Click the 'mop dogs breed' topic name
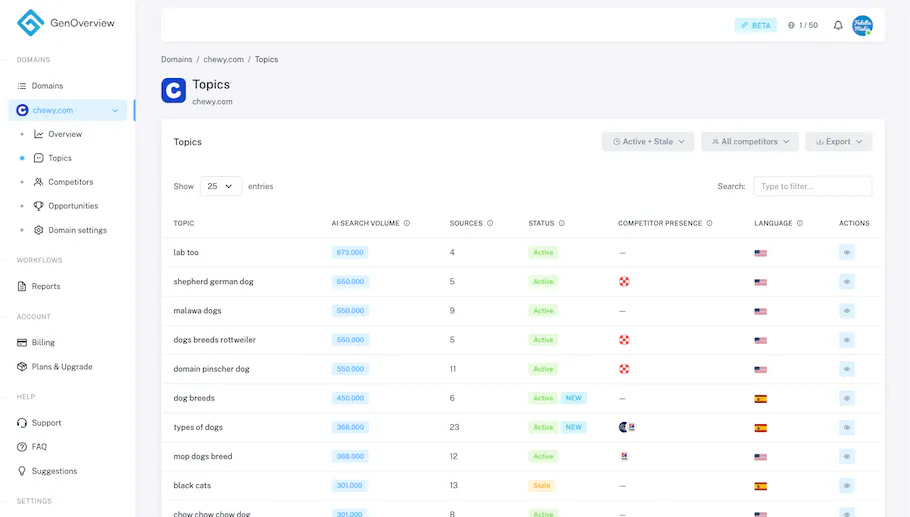The width and height of the screenshot is (910, 517). pos(203,456)
